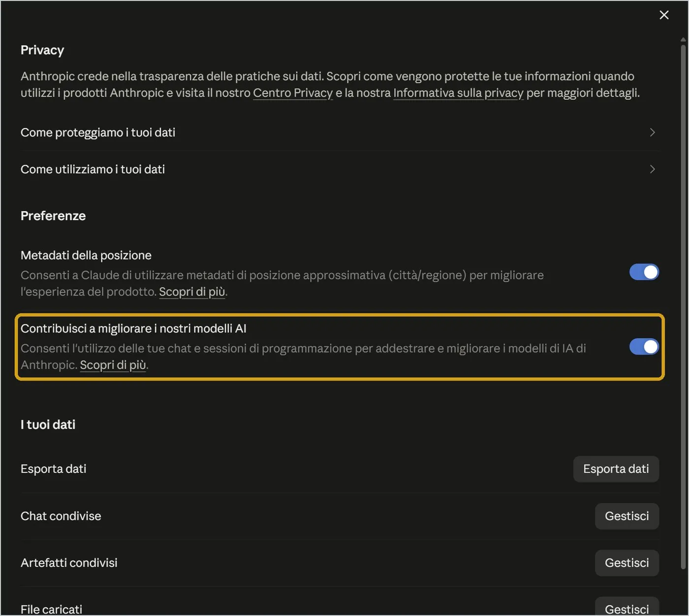Manage File caricati with Gestisci button
Screen dimensions: 689x616
626,608
